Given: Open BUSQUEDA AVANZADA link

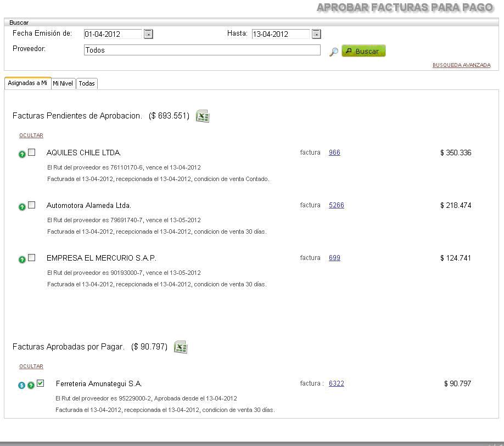Looking at the screenshot, I should (462, 65).
